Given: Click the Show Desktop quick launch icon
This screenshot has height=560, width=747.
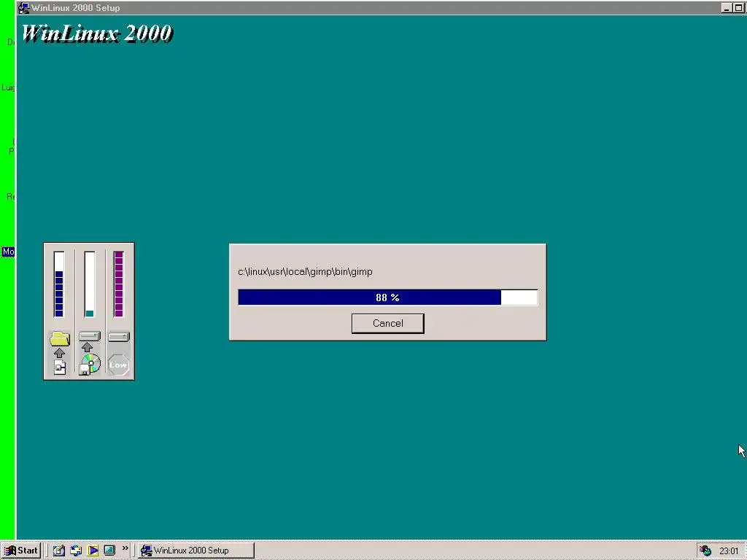Looking at the screenshot, I should click(x=109, y=551).
